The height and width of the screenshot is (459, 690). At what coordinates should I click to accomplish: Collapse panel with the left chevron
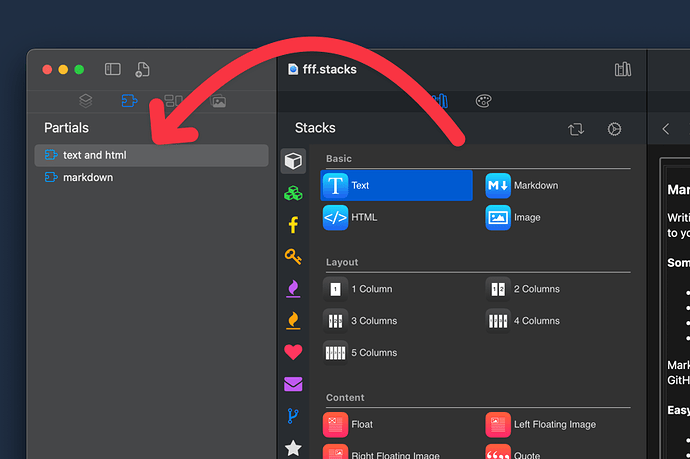coord(666,129)
